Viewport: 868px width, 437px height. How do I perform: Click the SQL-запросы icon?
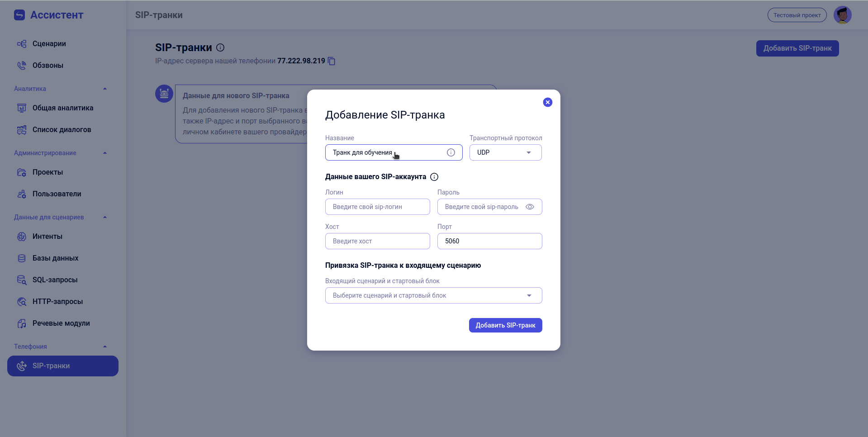(x=22, y=280)
